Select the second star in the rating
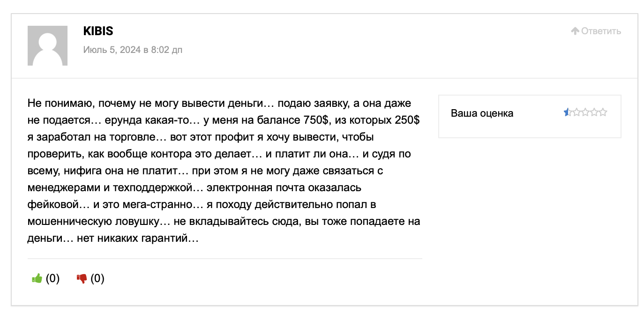Image resolution: width=644 pixels, height=313 pixels. tap(577, 112)
